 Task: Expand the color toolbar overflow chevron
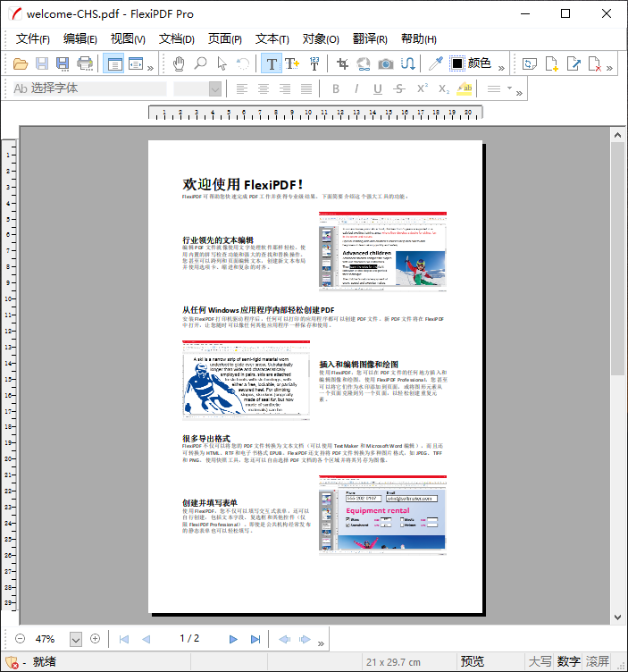click(501, 68)
